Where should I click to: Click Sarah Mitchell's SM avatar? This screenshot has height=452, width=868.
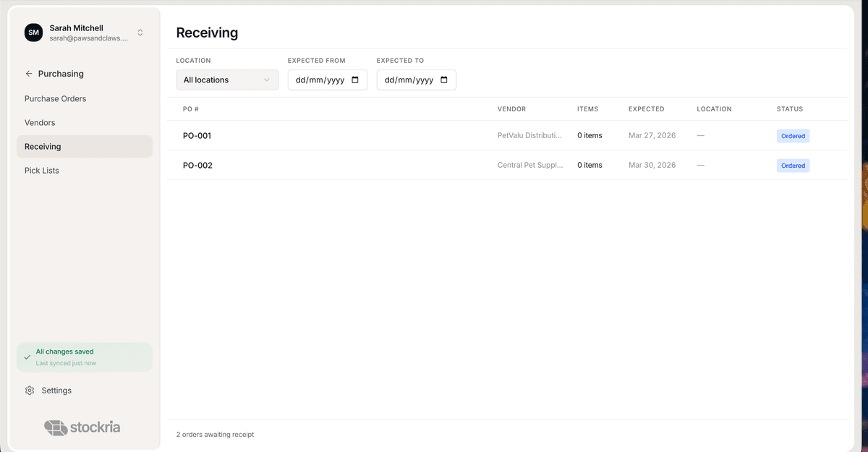(33, 33)
